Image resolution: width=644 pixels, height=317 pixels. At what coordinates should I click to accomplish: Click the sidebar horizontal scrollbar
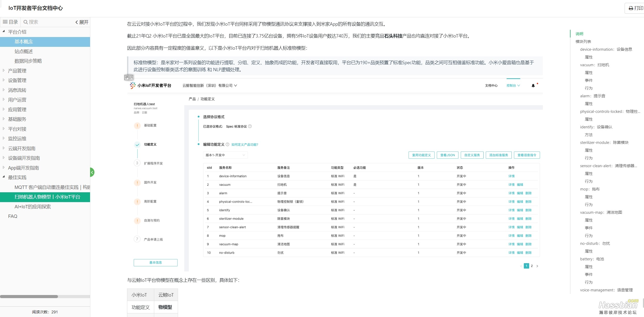tap(29, 297)
